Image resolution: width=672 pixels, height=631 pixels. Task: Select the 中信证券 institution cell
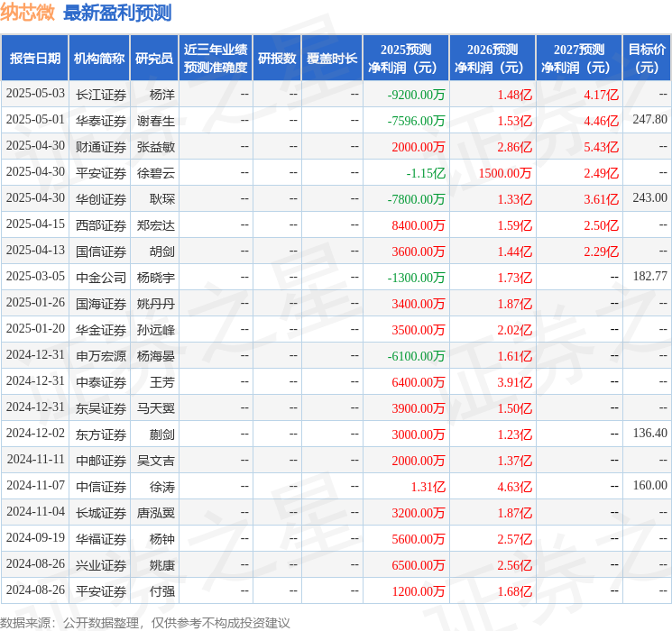click(101, 487)
